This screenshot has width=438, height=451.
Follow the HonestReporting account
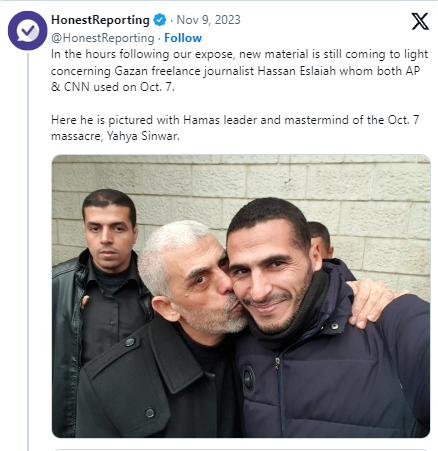[183, 38]
